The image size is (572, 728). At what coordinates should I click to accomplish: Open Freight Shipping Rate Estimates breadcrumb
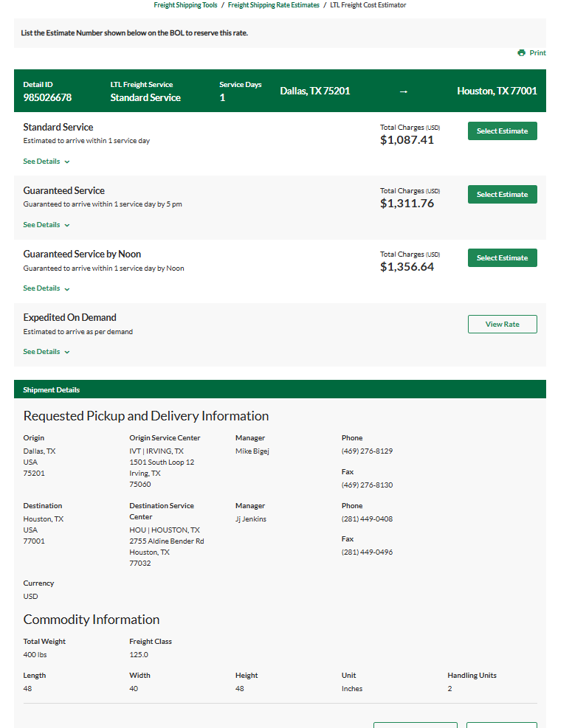coord(274,5)
